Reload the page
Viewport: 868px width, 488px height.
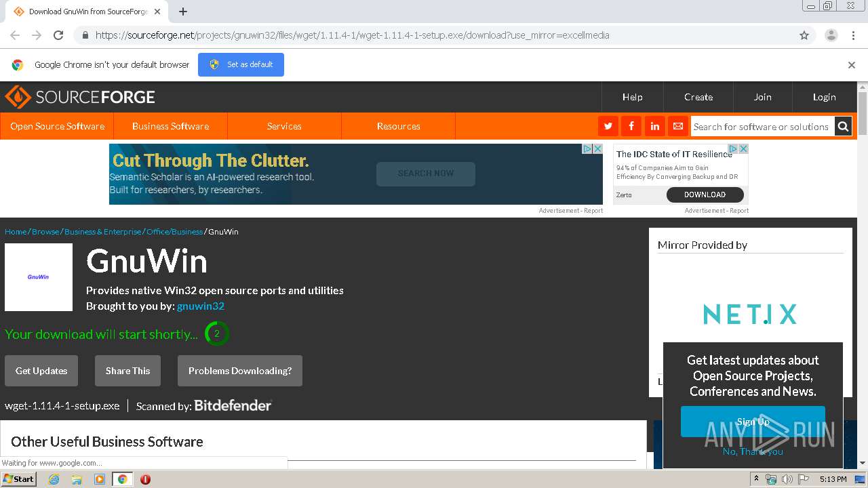pyautogui.click(x=58, y=35)
